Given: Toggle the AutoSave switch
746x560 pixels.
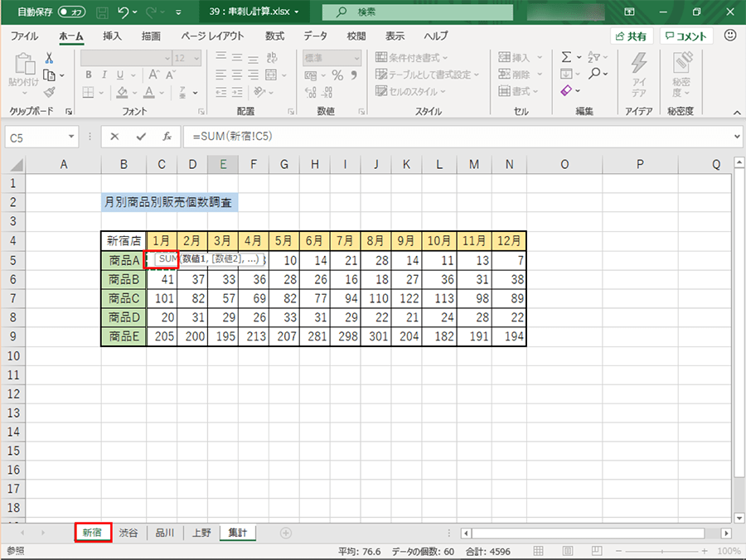Looking at the screenshot, I should tap(71, 12).
